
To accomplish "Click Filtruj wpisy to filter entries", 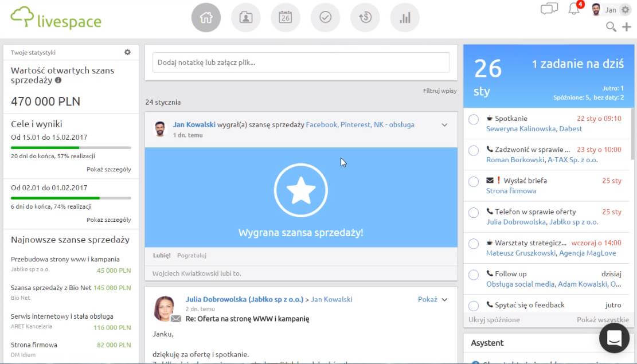I will pyautogui.click(x=440, y=91).
